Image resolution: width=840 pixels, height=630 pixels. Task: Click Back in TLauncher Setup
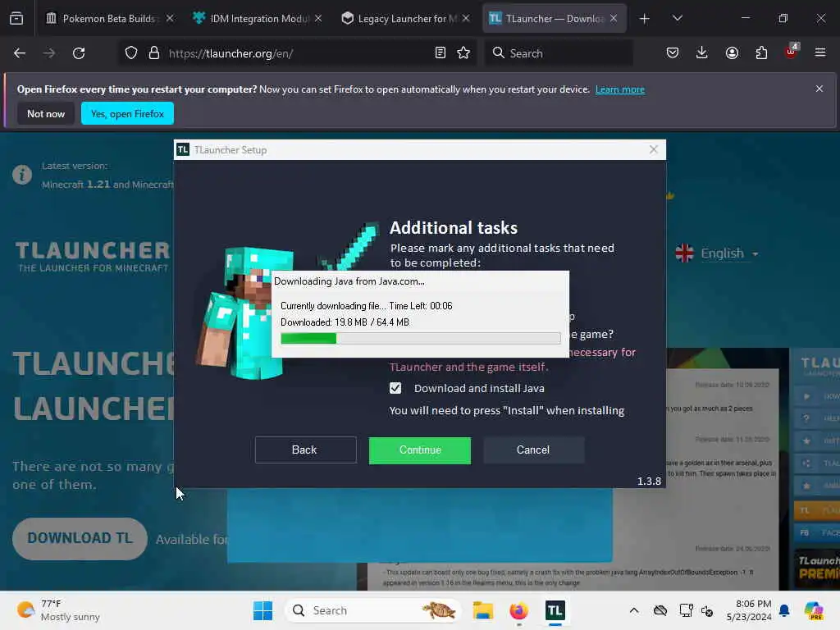pos(305,450)
